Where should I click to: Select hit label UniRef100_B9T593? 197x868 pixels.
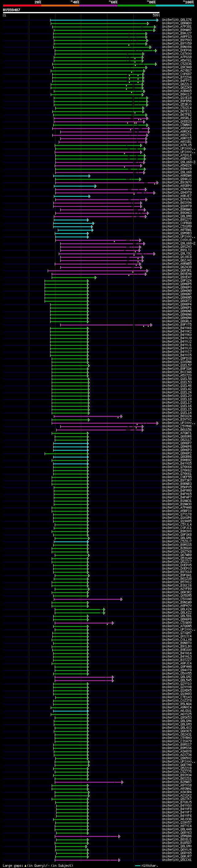point(177,40)
